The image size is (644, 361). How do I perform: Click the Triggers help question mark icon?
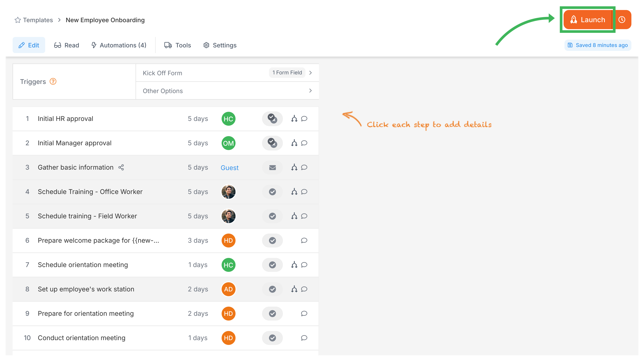(53, 81)
